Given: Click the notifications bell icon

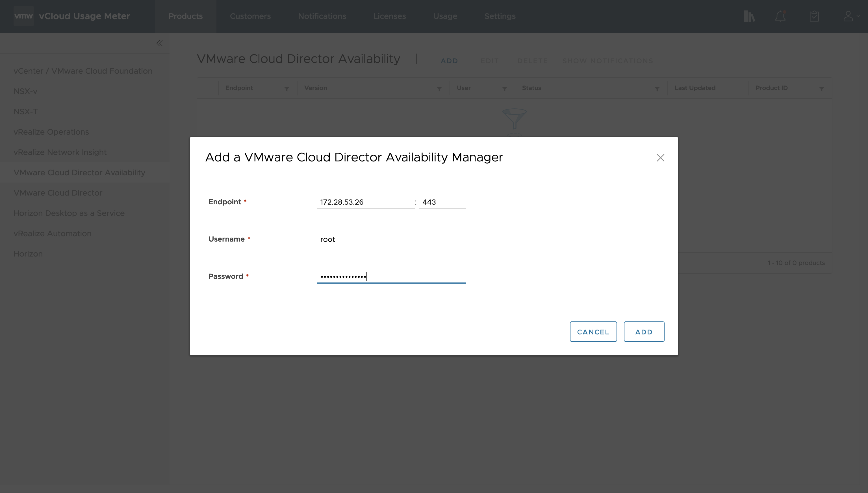Looking at the screenshot, I should [x=780, y=16].
